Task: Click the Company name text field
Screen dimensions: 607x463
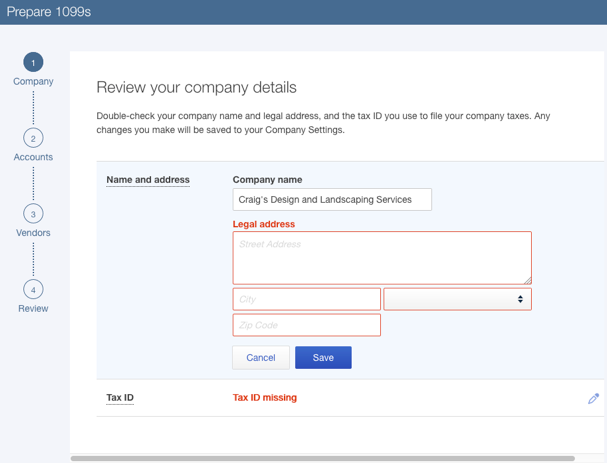Action: (x=332, y=199)
